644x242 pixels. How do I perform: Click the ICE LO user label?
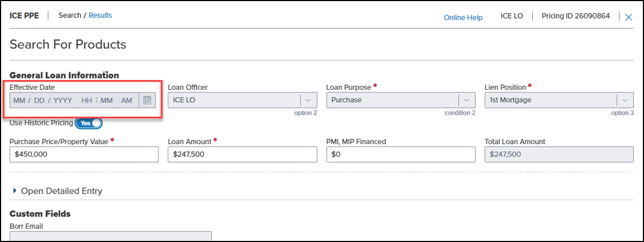(x=512, y=16)
